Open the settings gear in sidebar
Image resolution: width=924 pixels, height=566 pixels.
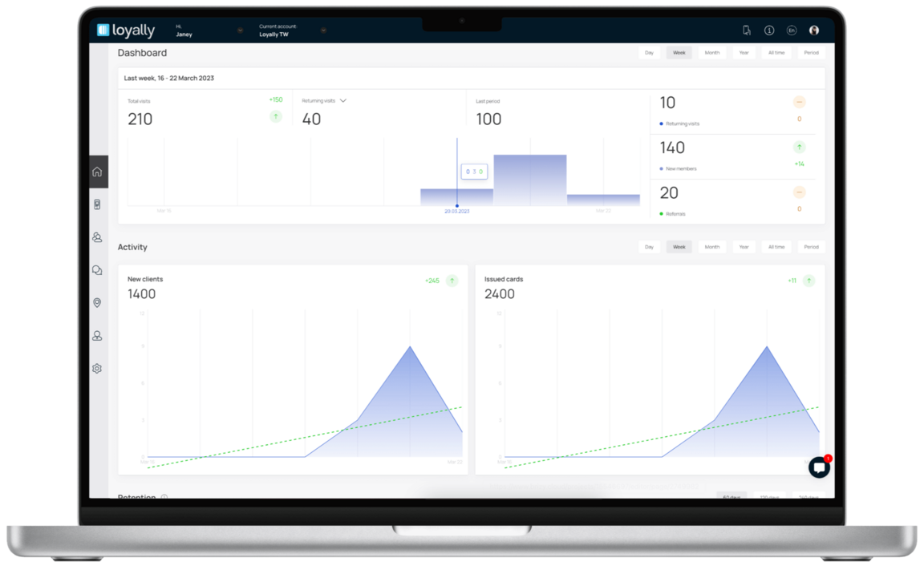coord(97,369)
